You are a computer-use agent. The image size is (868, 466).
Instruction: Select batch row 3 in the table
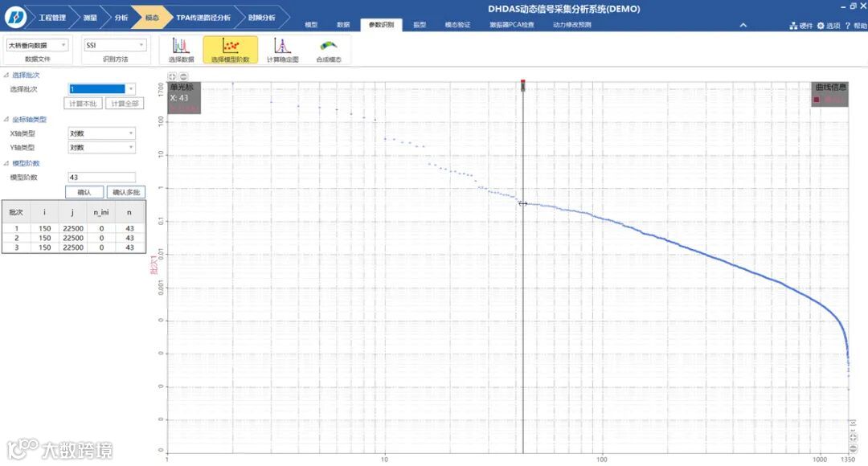coord(74,247)
